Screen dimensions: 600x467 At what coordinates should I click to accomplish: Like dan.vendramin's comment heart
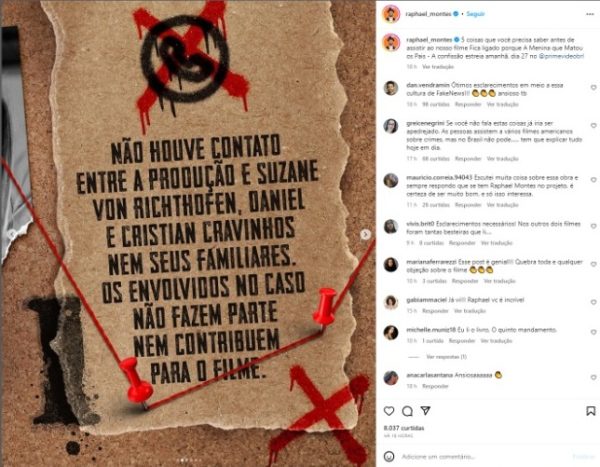tap(593, 88)
